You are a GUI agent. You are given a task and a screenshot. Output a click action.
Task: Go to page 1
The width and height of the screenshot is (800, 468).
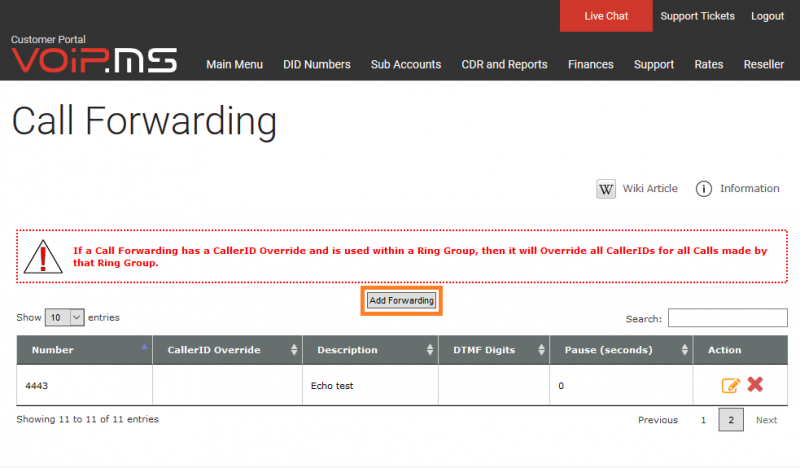tap(703, 420)
